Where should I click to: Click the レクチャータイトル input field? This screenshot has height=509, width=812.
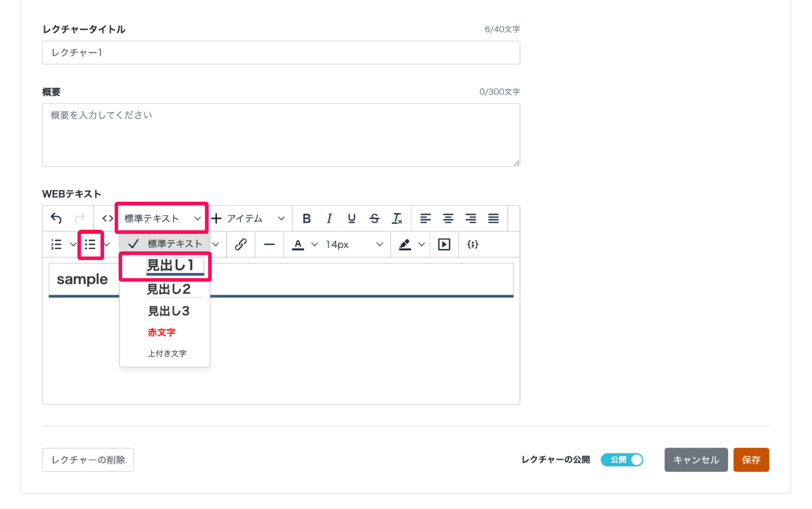click(281, 52)
